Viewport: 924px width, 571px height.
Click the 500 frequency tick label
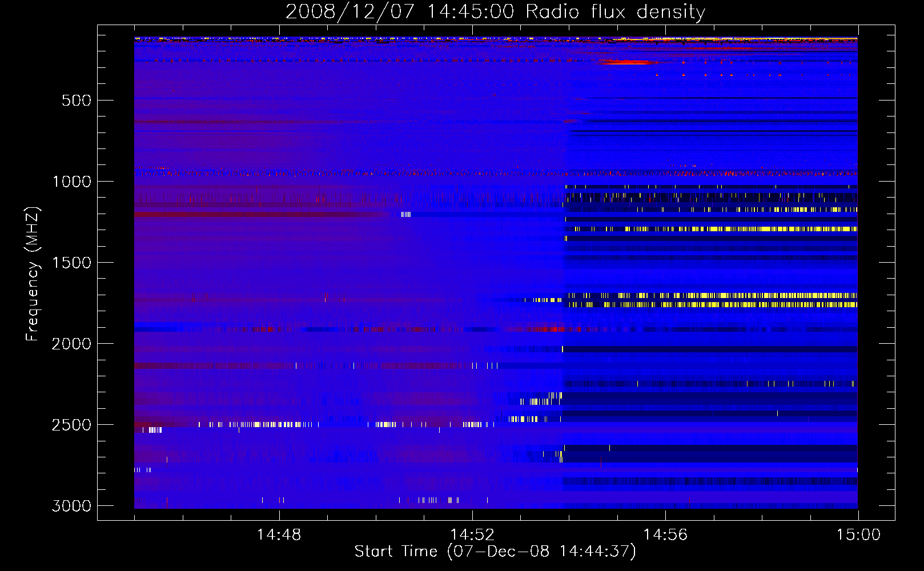77,100
